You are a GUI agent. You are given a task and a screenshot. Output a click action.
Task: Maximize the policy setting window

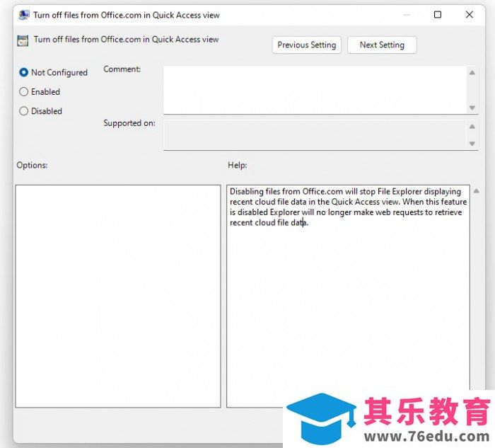pos(438,15)
